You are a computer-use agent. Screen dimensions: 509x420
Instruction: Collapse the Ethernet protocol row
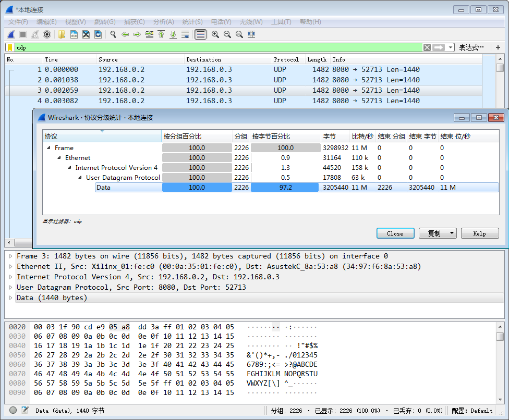(59, 157)
